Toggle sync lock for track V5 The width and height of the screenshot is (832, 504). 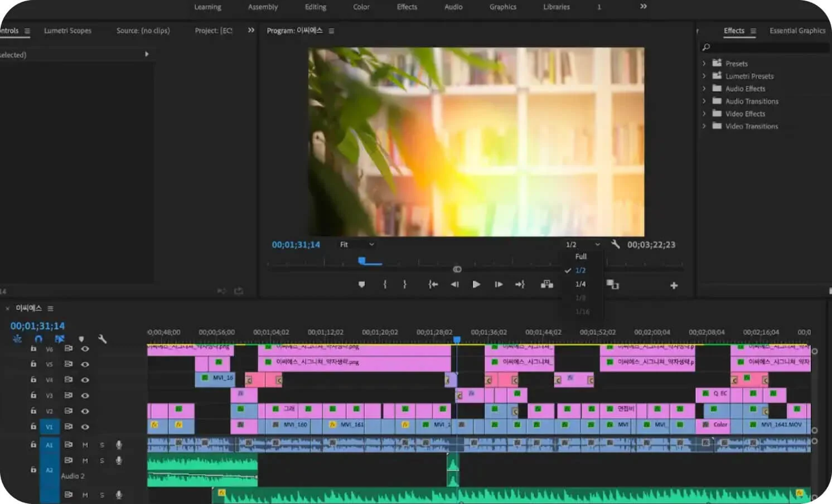point(68,364)
